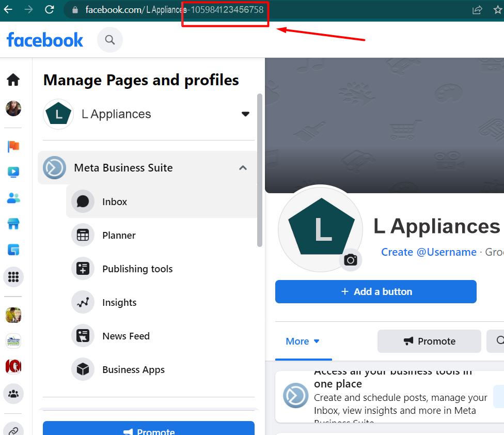This screenshot has height=435, width=504.
Task: Open Planner in the sidebar
Action: (x=162, y=236)
